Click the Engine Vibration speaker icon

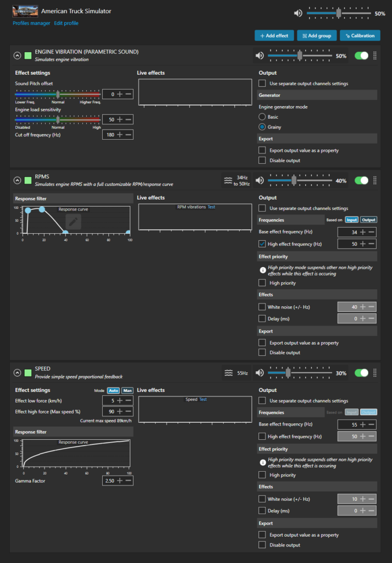[259, 56]
